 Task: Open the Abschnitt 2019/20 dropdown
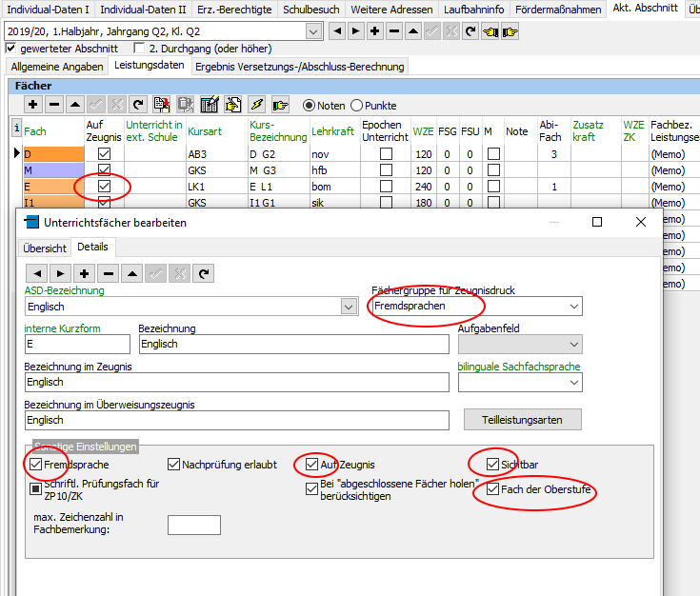(x=314, y=31)
